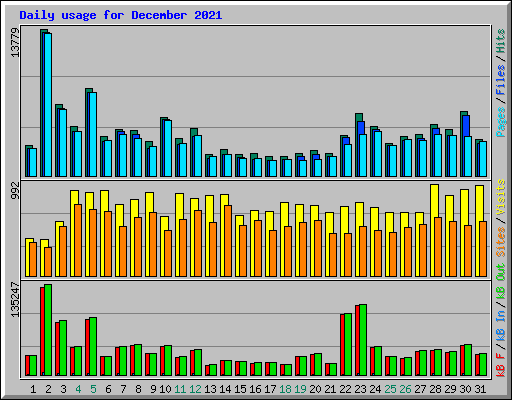Click the dark green hits bar for day 12
This screenshot has height=400, width=512.
coord(194,132)
